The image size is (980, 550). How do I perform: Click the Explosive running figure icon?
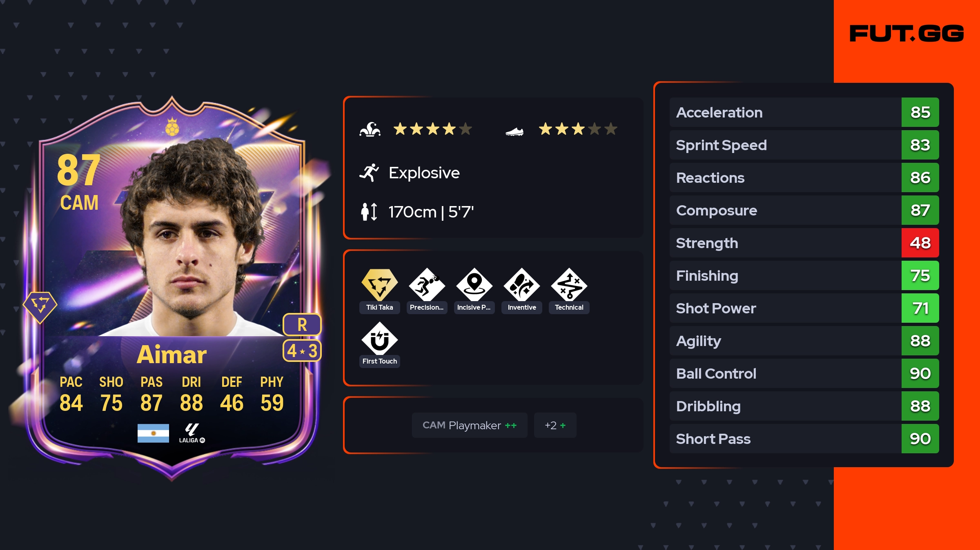coord(369,173)
